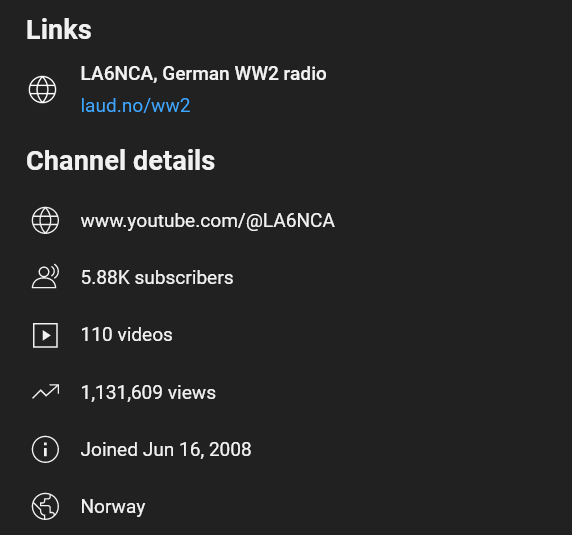Open the laud.no/ww2 link
Image resolution: width=572 pixels, height=535 pixels.
135,105
